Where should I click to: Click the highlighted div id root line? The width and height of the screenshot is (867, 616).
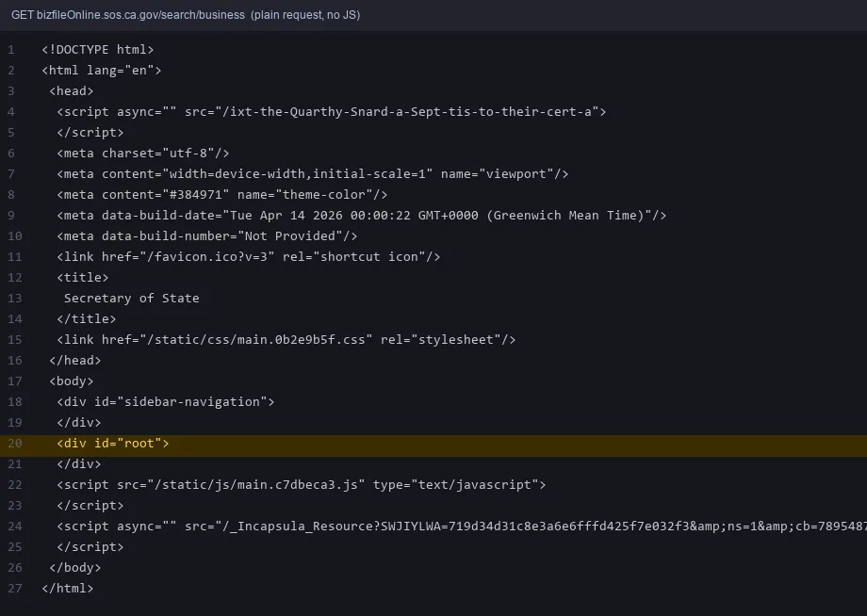[433, 444]
